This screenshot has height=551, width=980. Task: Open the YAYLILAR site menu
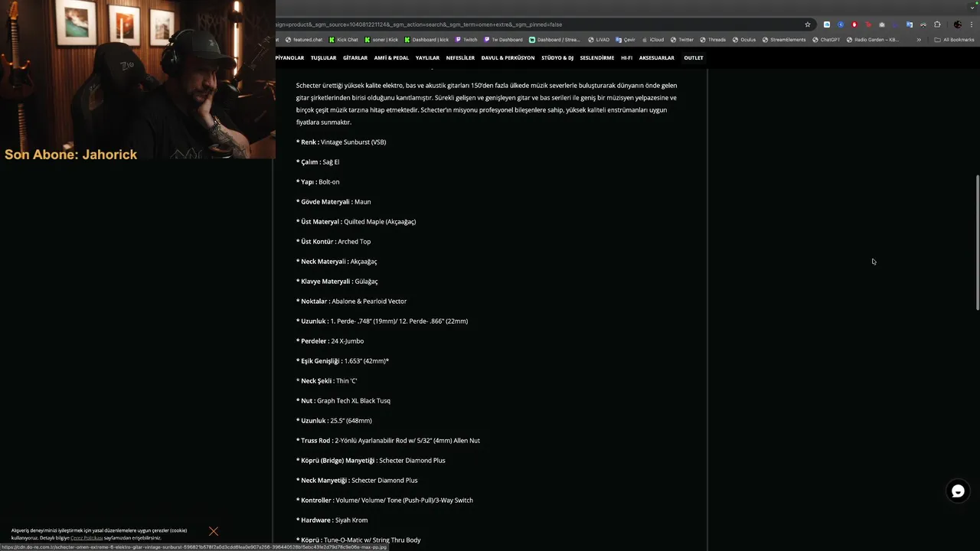pos(427,58)
